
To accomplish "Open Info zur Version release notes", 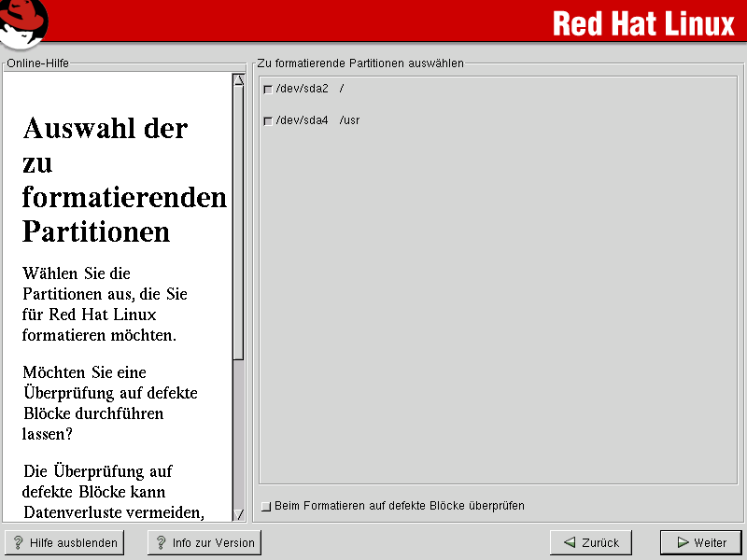I will click(204, 542).
